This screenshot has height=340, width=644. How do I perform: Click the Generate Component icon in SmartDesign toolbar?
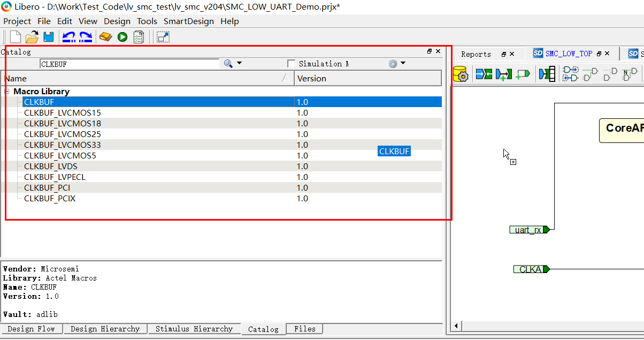[461, 73]
